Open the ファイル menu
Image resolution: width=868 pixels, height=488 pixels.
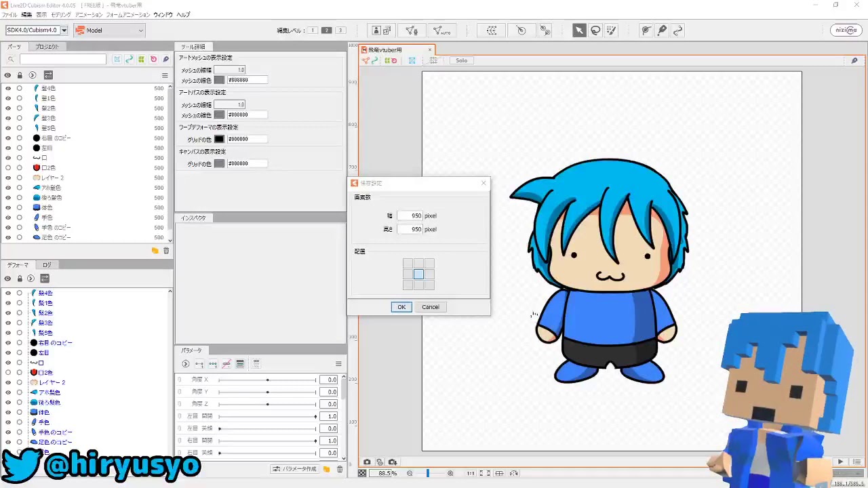9,14
